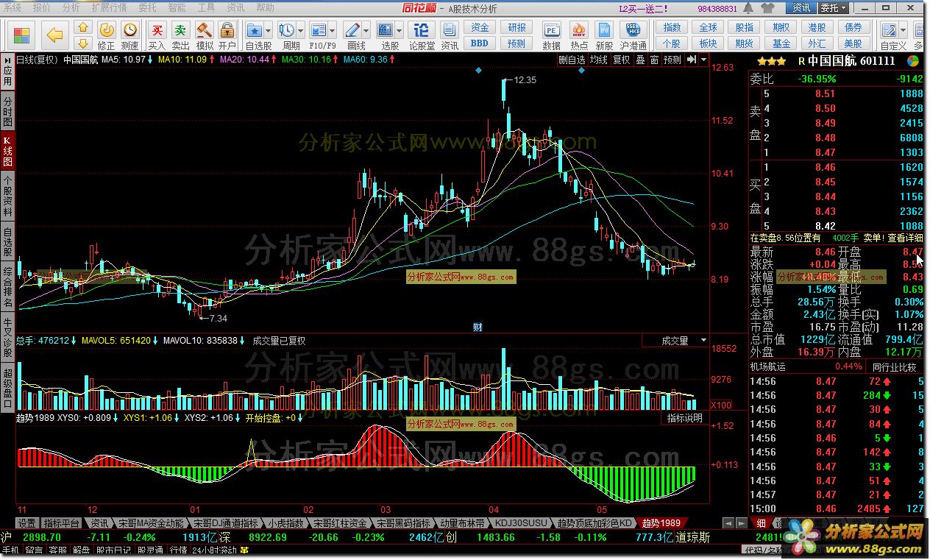Open the 测速 speed test clock icon

coord(130,29)
